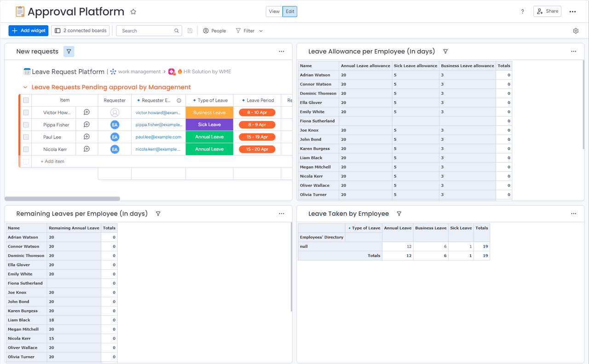Screen dimensions: 589x364
Task: Open the help question mark icon
Action: pos(522,12)
